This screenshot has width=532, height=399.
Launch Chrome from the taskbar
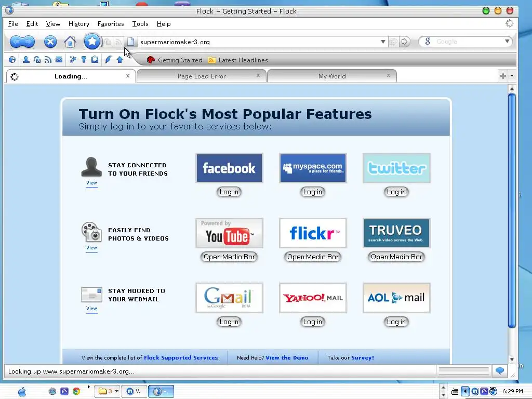[x=76, y=391]
